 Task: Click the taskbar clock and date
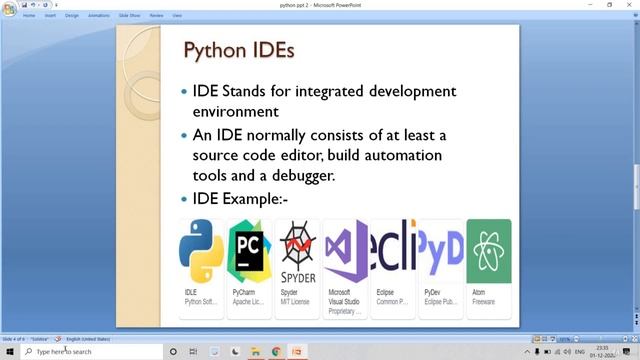point(602,351)
